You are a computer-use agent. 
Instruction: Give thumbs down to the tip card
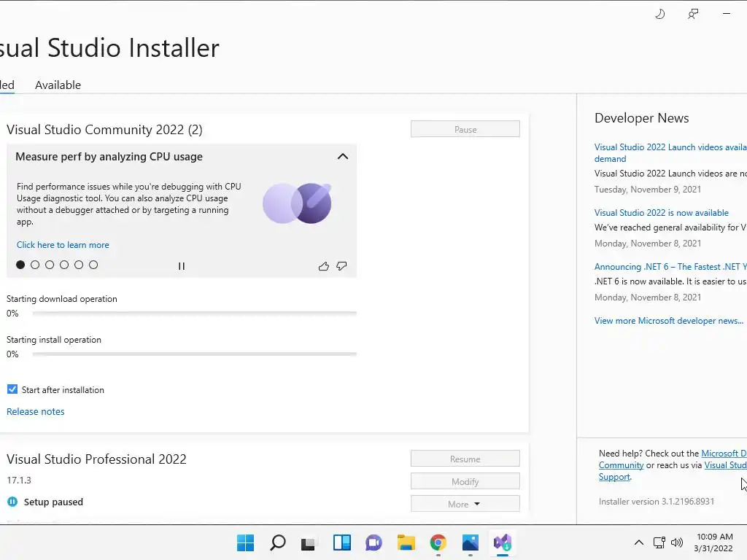tap(341, 266)
